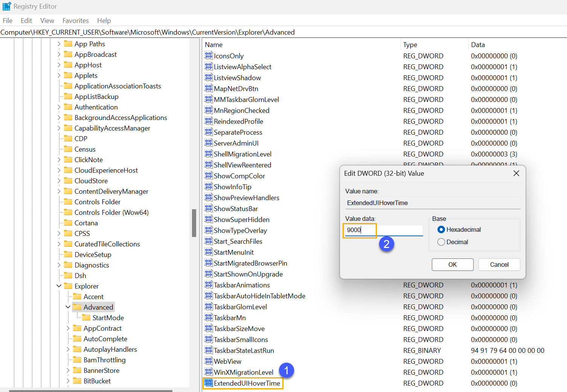This screenshot has height=392, width=567.
Task: Open the View menu
Action: click(x=47, y=20)
